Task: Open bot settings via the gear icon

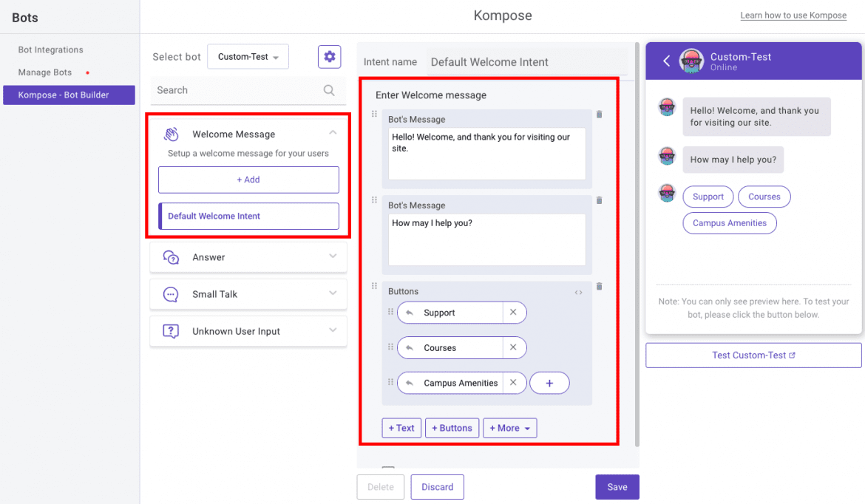Action: (x=329, y=56)
